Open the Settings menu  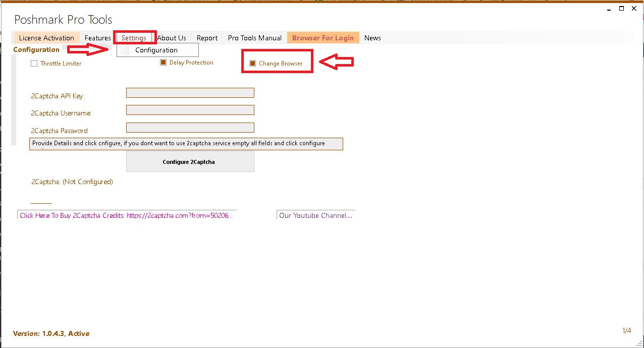click(x=134, y=38)
